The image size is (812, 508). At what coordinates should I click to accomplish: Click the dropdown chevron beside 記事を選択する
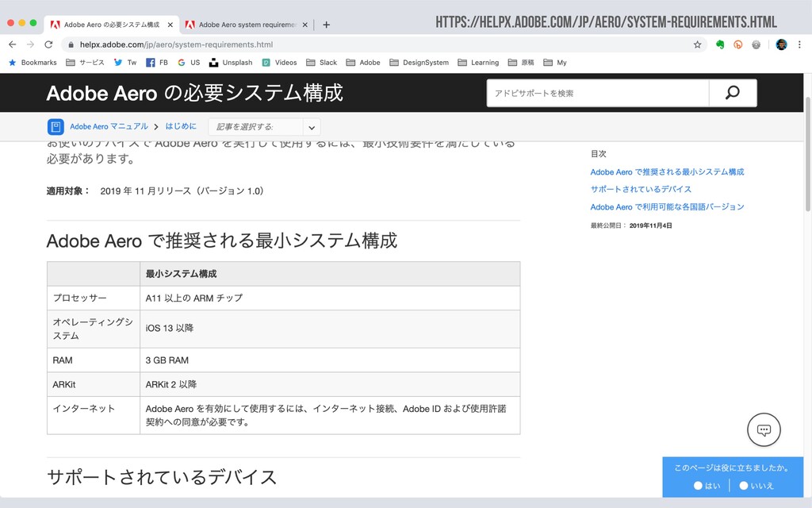311,128
